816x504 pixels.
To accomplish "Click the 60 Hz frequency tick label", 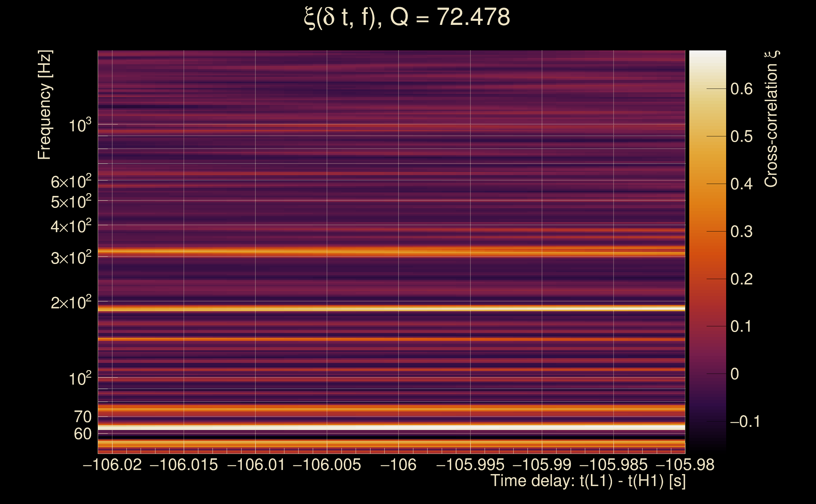I will tap(82, 434).
